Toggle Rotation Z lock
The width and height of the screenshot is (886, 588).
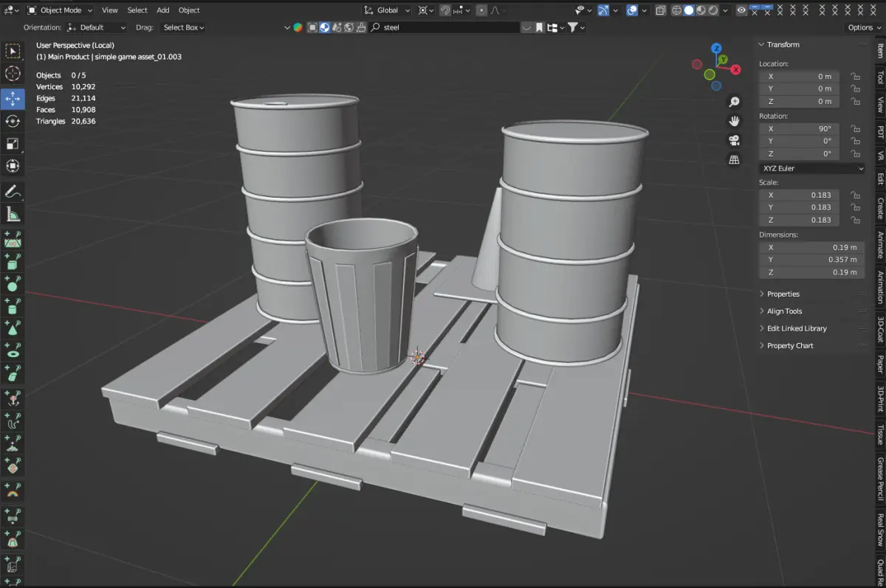pos(855,153)
